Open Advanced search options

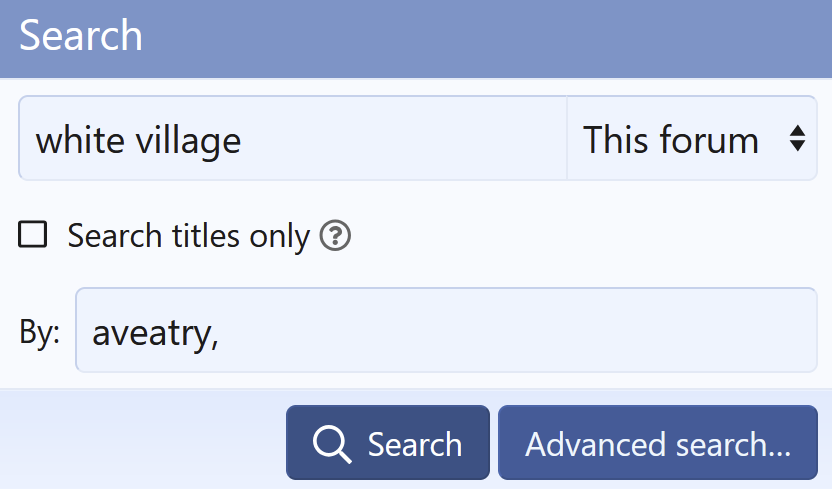pyautogui.click(x=657, y=443)
